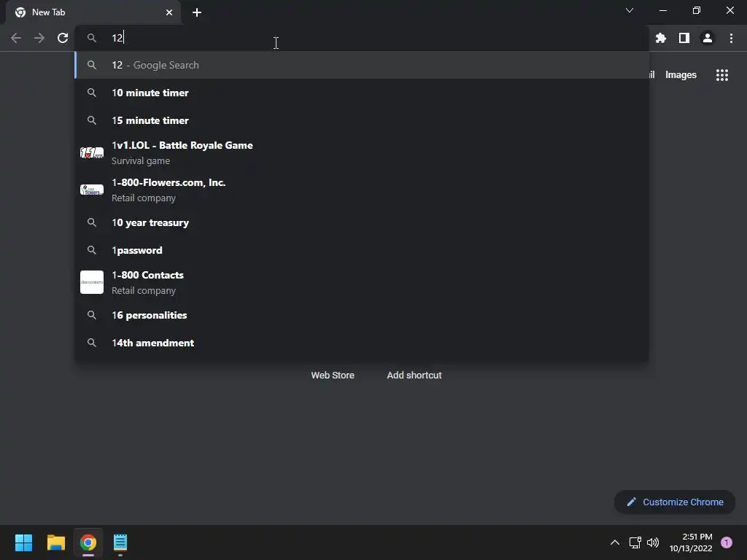Open the clock showing 2:51 PM
Screen dimensions: 747x560
click(x=691, y=542)
